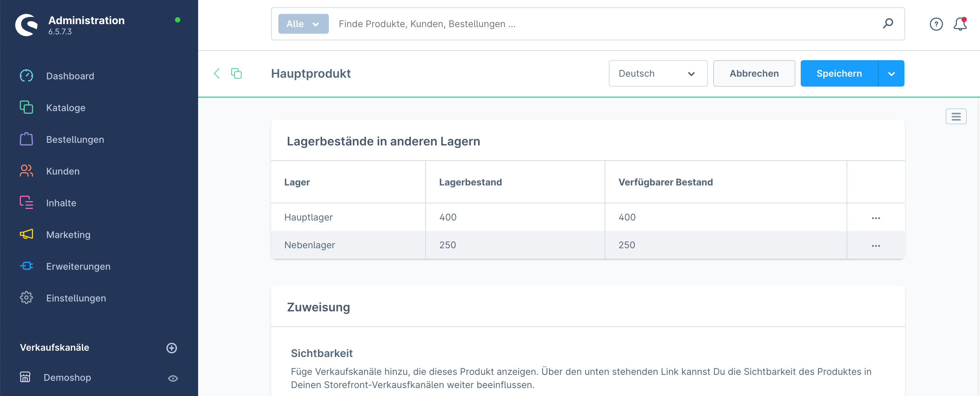Open Nebenlager row context menu

(x=875, y=246)
